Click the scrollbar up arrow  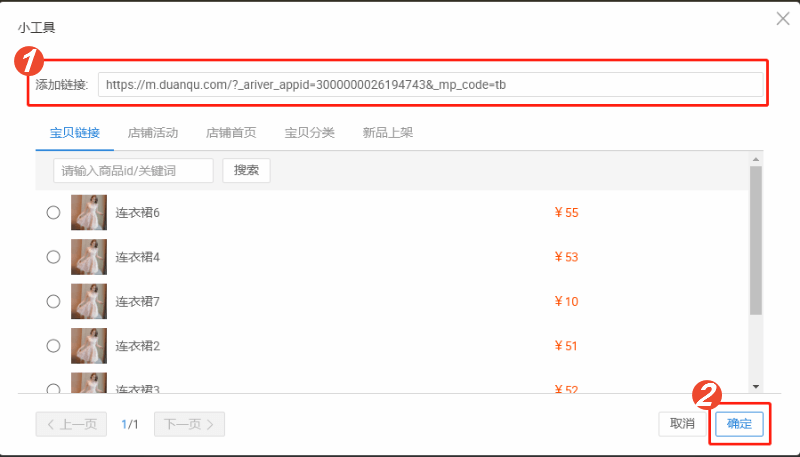(x=756, y=160)
